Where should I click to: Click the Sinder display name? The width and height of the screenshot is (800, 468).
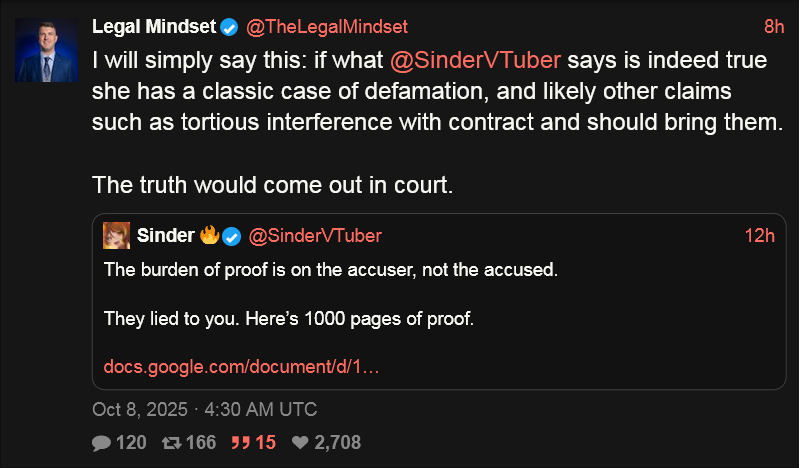166,236
